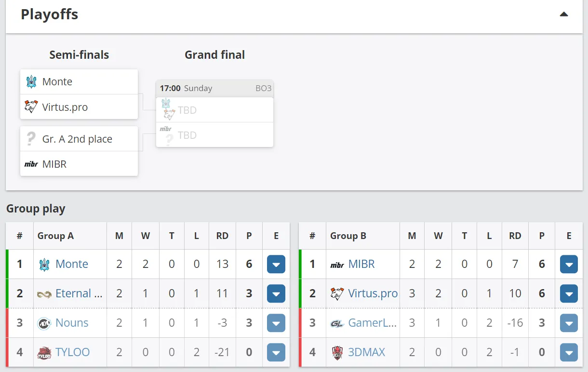Click the 3DMAX logo in Group B table
Viewport: 588px width, 372px height.
pos(337,352)
